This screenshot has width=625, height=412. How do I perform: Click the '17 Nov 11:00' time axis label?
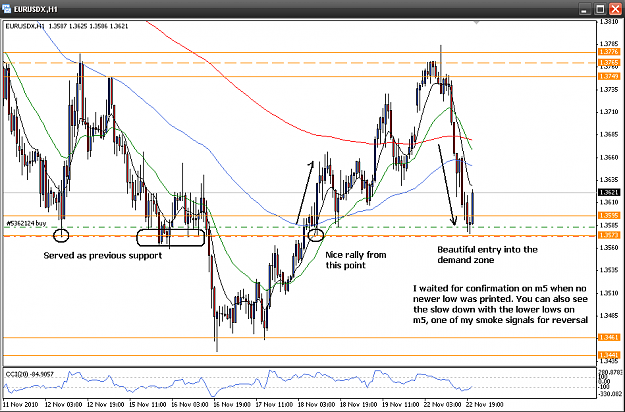point(274,404)
